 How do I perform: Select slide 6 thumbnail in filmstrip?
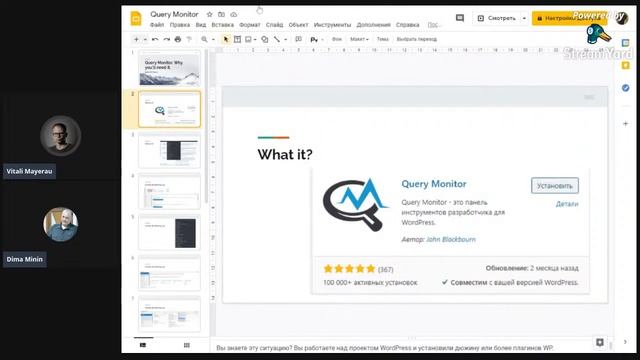click(169, 273)
